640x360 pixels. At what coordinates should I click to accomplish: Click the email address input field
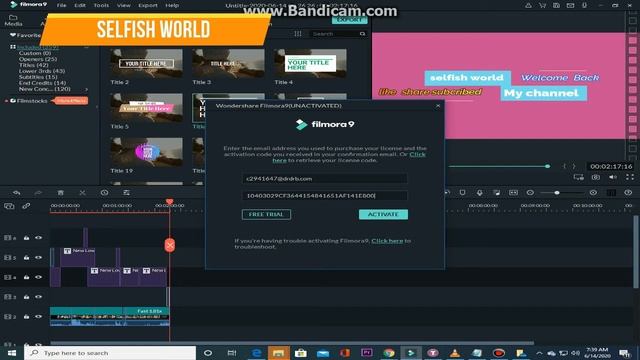pos(324,179)
